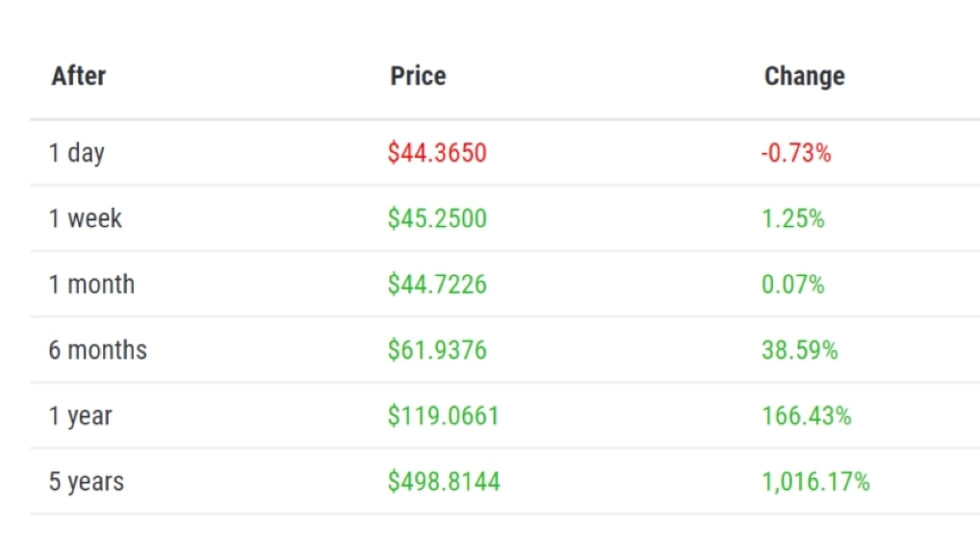The width and height of the screenshot is (980, 551).
Task: Click the change value 0.07%
Action: (x=793, y=284)
